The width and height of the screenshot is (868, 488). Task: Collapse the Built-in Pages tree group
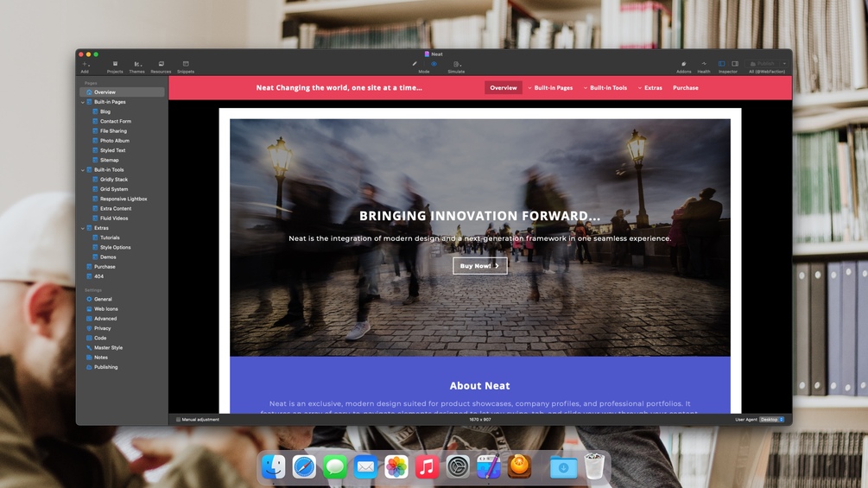click(83, 102)
